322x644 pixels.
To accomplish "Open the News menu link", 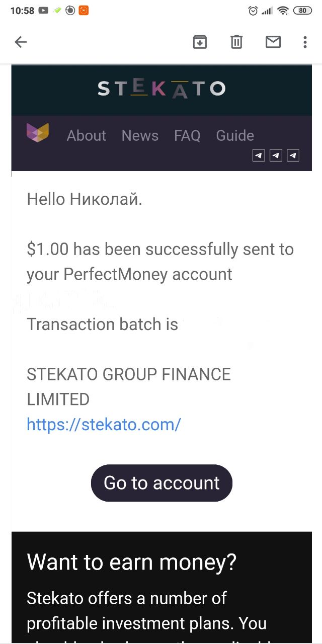I will pos(140,135).
